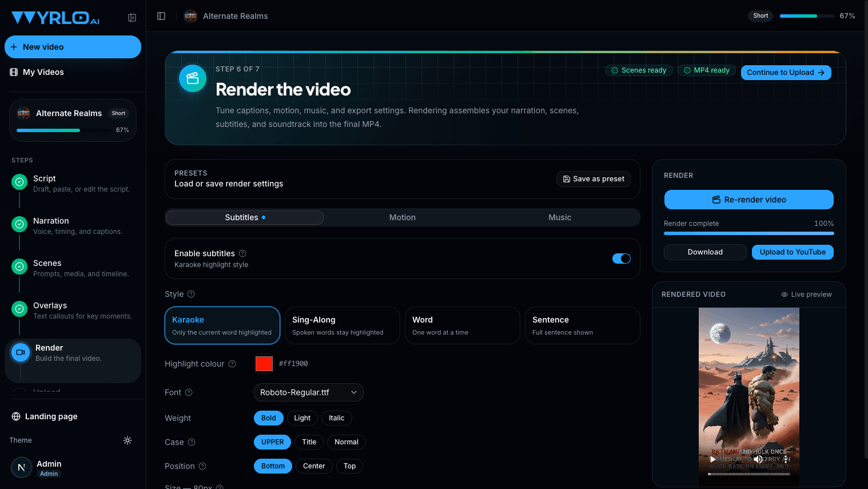Go to the Overlays step text
Image resolution: width=868 pixels, height=489 pixels.
pyautogui.click(x=82, y=311)
